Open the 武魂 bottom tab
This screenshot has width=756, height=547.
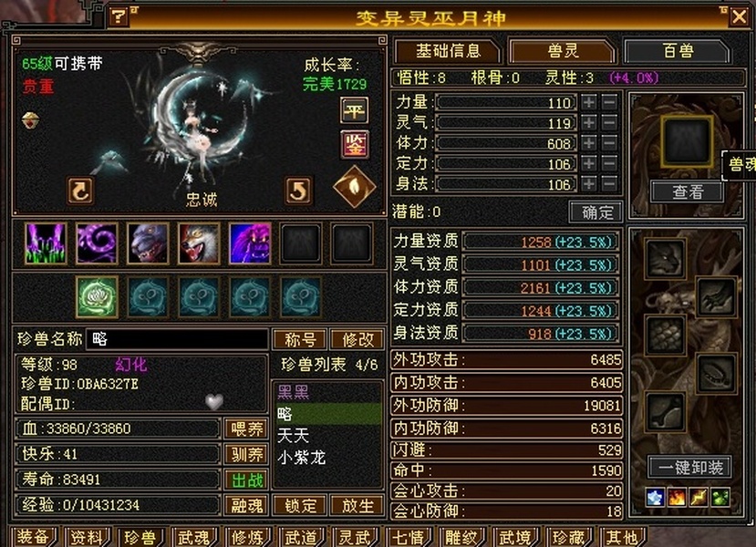(x=192, y=537)
